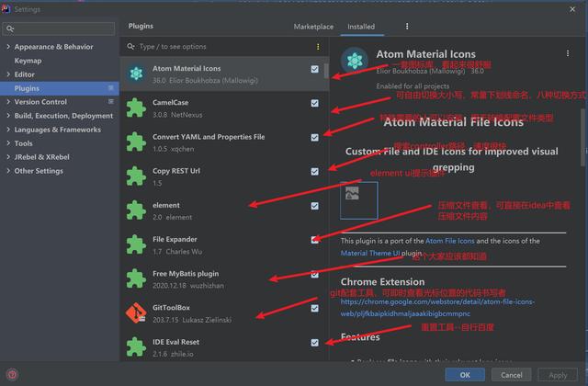Expand Build, Execution, Deployment chevron

coord(8,116)
